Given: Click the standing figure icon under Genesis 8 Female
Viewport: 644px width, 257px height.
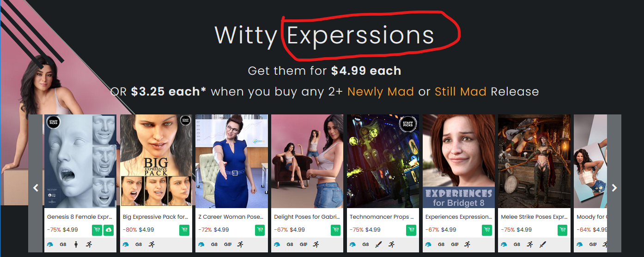Looking at the screenshot, I should (76, 245).
